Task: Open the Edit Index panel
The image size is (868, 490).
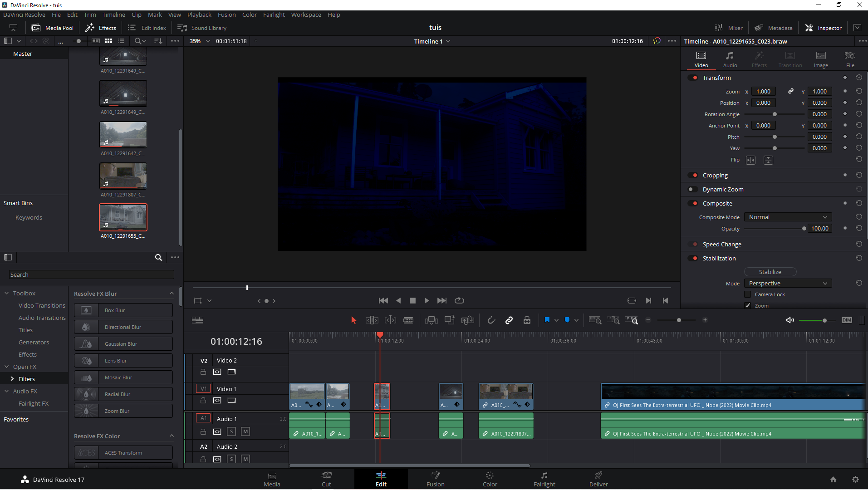Action: click(x=147, y=28)
